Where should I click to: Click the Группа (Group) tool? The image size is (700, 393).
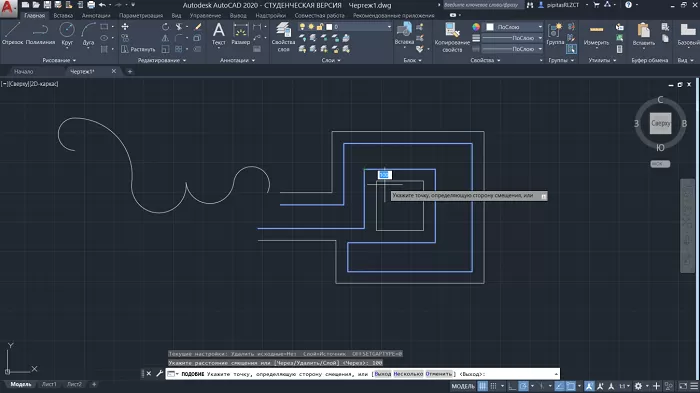pyautogui.click(x=555, y=34)
